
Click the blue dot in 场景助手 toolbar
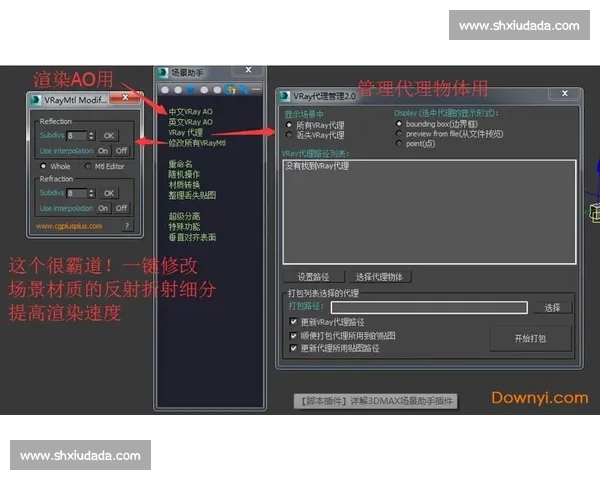191,90
